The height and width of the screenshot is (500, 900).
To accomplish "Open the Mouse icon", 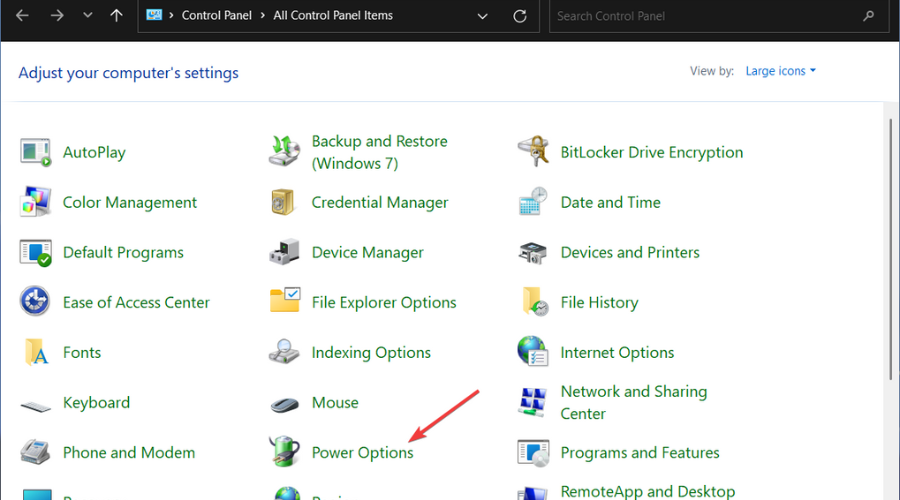I will click(285, 404).
